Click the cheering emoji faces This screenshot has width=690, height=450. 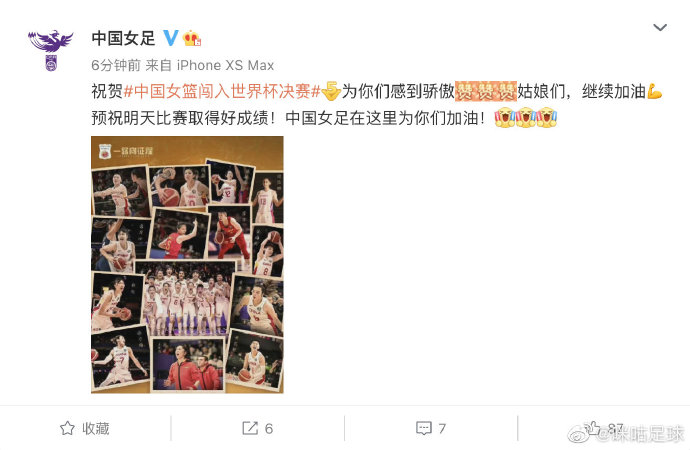tap(526, 117)
